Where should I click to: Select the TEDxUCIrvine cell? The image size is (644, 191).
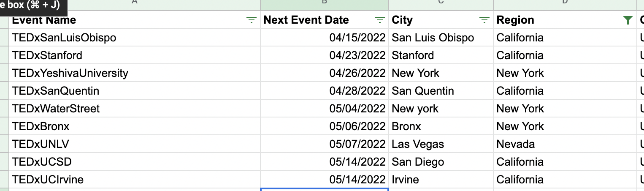(x=135, y=180)
